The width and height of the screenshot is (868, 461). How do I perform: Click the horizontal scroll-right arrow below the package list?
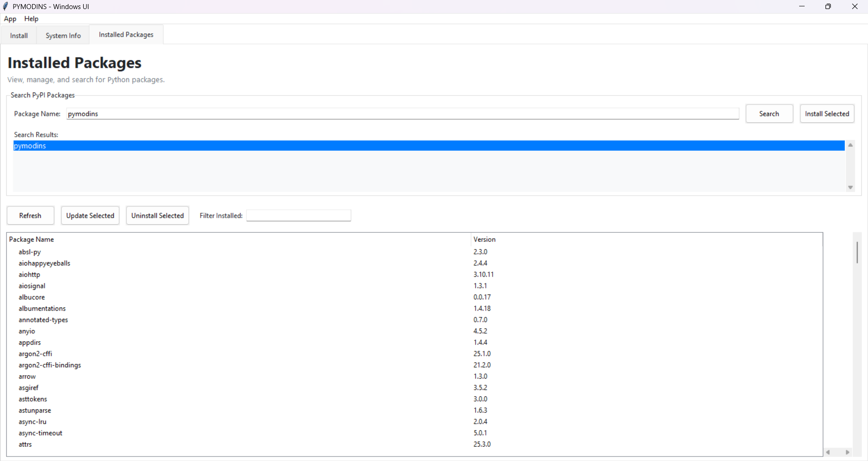847,452
